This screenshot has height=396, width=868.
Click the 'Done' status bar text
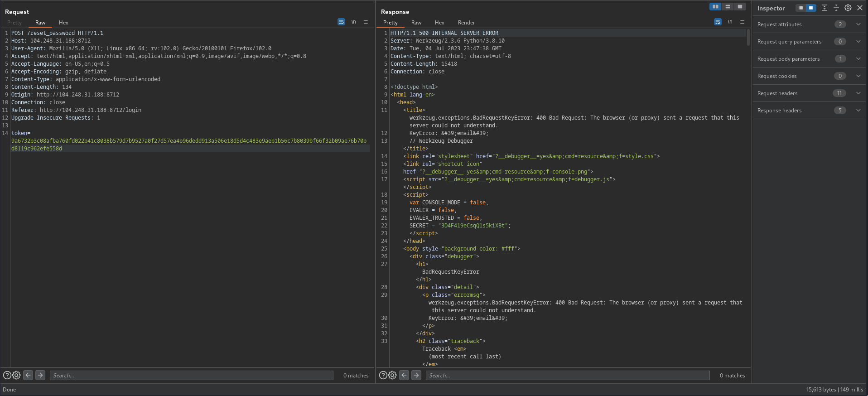[x=9, y=390]
